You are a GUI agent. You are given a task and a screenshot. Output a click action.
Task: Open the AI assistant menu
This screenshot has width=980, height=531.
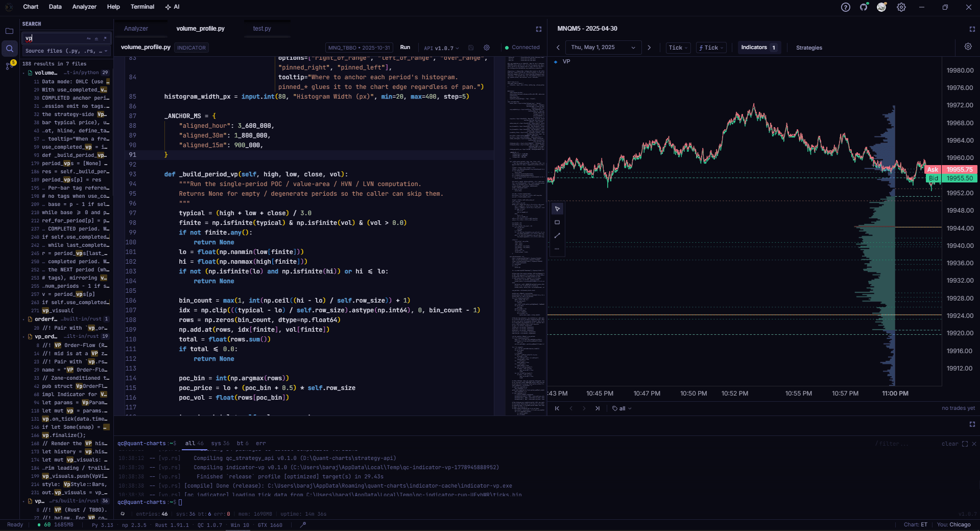[172, 7]
